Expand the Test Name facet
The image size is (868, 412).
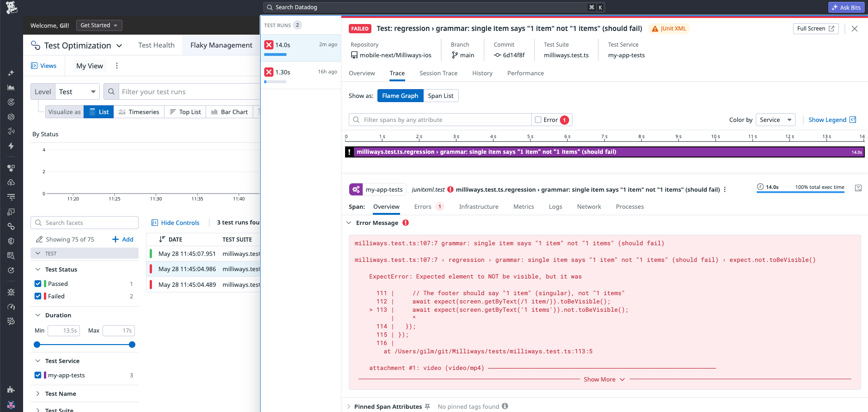click(x=38, y=394)
